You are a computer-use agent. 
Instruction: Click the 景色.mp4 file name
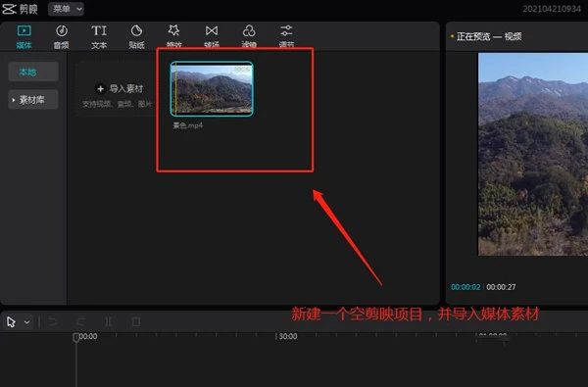pyautogui.click(x=188, y=125)
